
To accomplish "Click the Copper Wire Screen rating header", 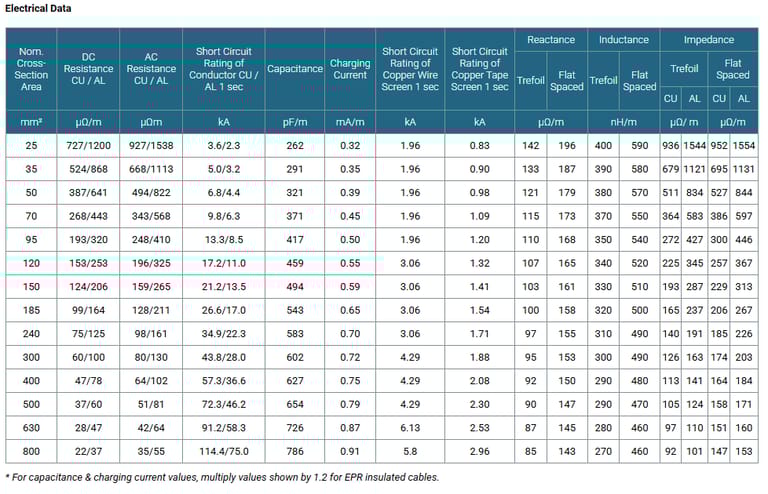I will click(x=410, y=69).
